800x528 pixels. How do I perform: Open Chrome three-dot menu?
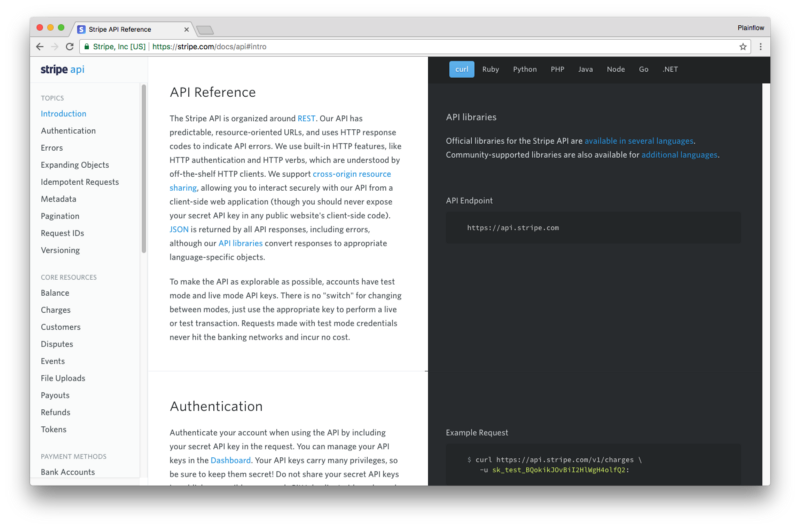[x=760, y=46]
